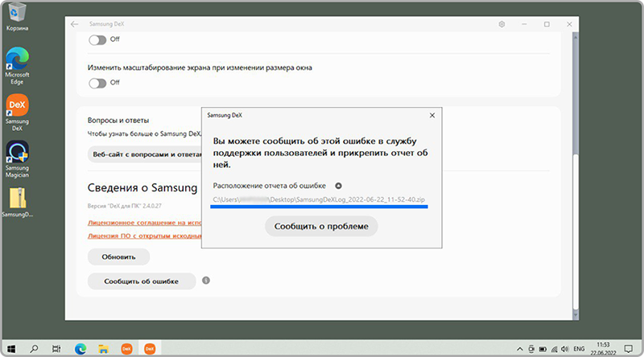Screen dimensions: 644x357
Task: Show hidden system tray icons
Action: pos(519,349)
